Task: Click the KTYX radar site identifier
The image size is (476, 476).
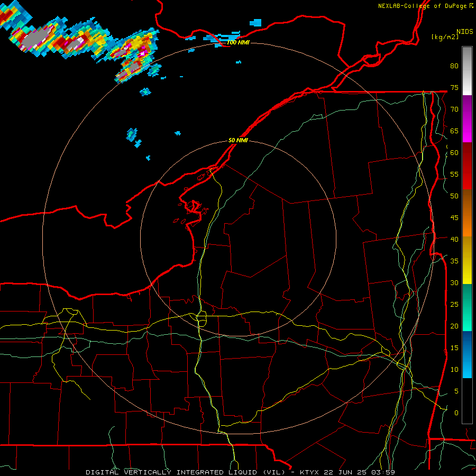Action: coord(310,472)
